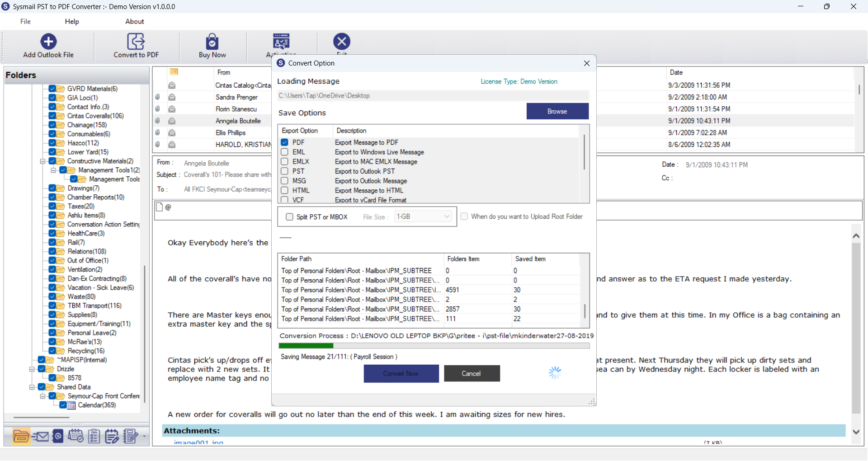Open the File Size 1-GB dropdown
This screenshot has height=461, width=868.
[x=423, y=216]
